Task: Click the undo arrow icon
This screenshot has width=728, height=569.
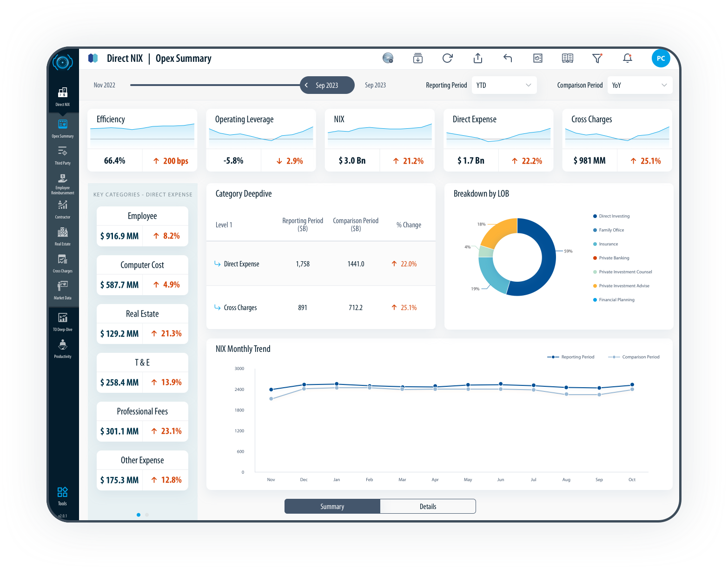Action: [508, 58]
